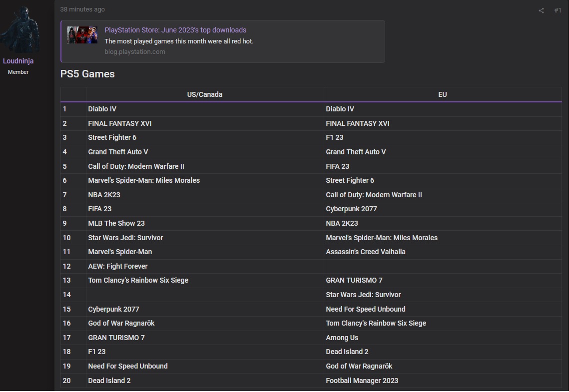The height and width of the screenshot is (392, 569).
Task: Click the US/Canada column header
Action: (x=205, y=95)
